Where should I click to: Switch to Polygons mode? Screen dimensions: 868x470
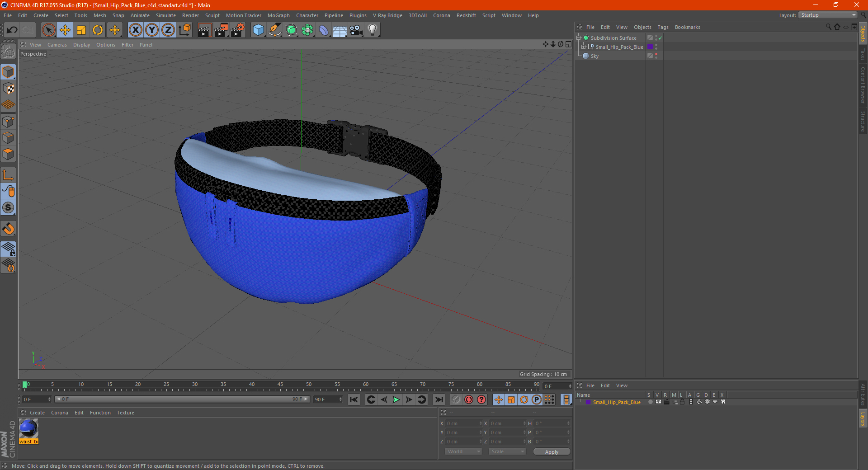click(x=8, y=154)
